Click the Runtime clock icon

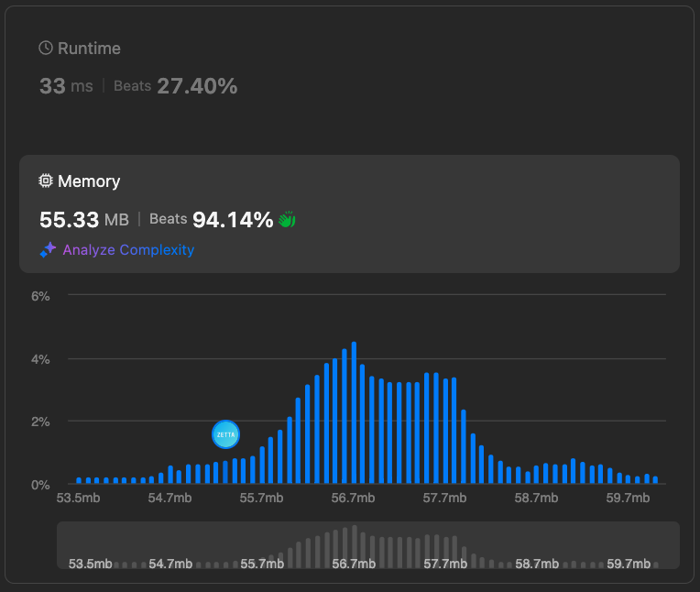[x=46, y=49]
